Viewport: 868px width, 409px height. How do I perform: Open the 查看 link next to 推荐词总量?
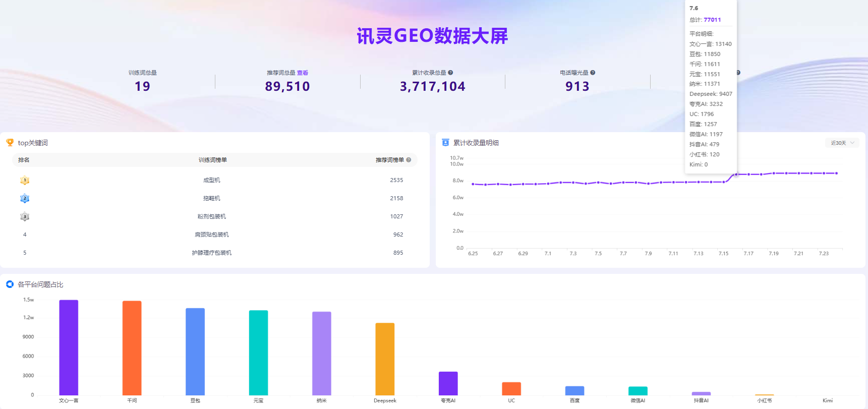[x=303, y=73]
